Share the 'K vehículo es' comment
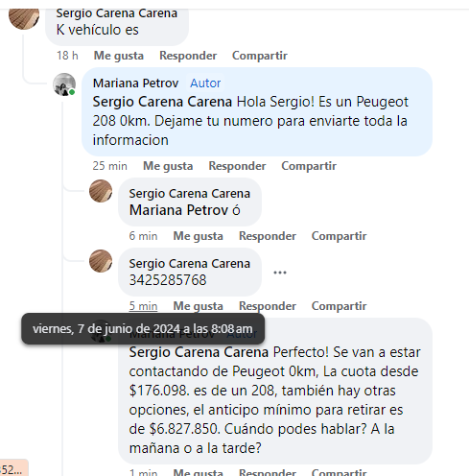This screenshot has width=469, height=476. pyautogui.click(x=260, y=56)
